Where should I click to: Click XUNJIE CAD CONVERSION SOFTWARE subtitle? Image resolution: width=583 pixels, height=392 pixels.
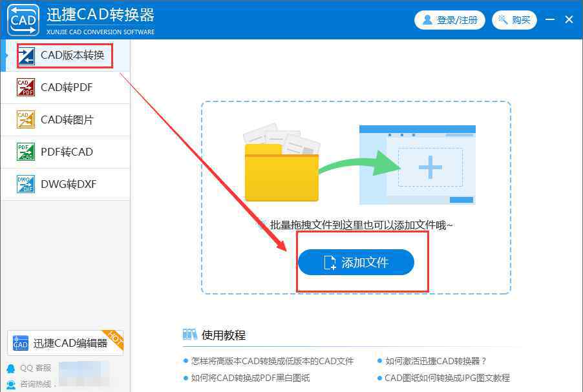(x=100, y=32)
